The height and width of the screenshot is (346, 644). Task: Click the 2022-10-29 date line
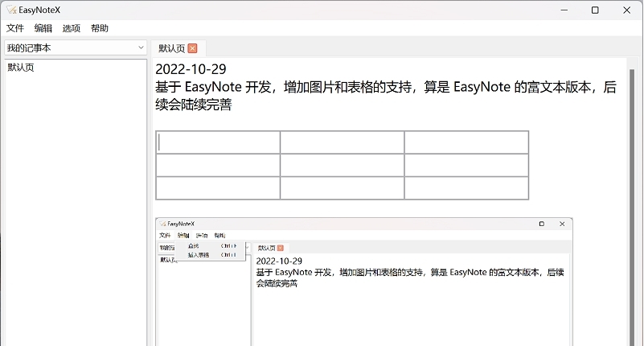click(x=191, y=69)
